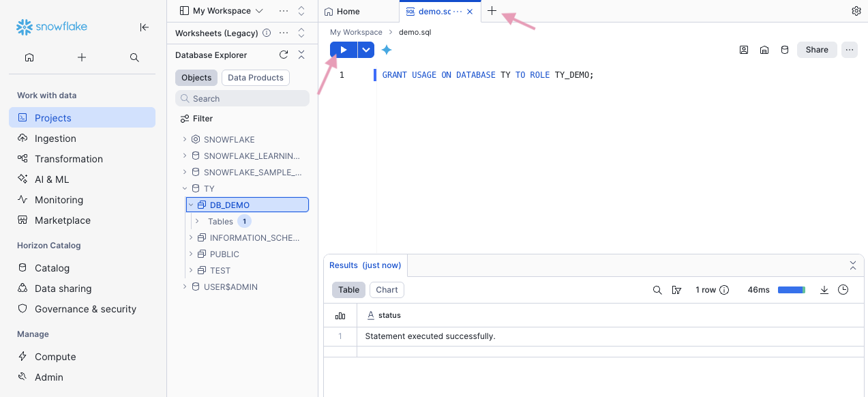Open the Results tab
Image resolution: width=868 pixels, height=397 pixels.
pos(365,265)
